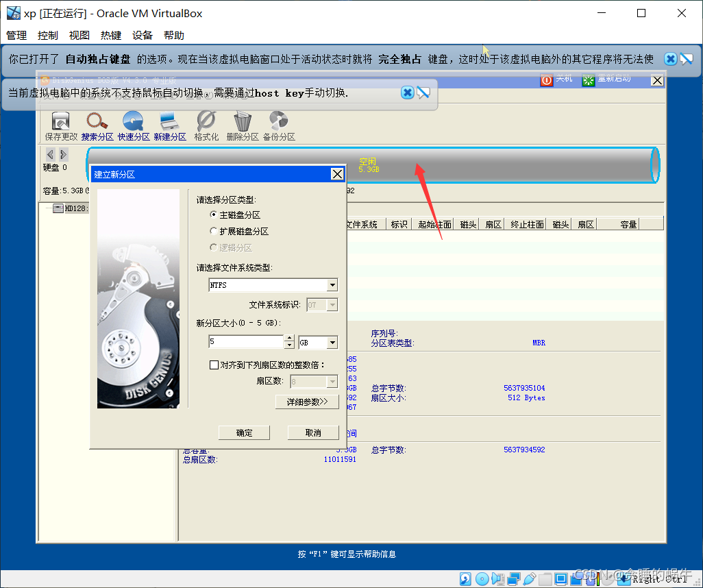Select the HD128 disk icon in tree
The width and height of the screenshot is (703, 588).
[x=58, y=208]
